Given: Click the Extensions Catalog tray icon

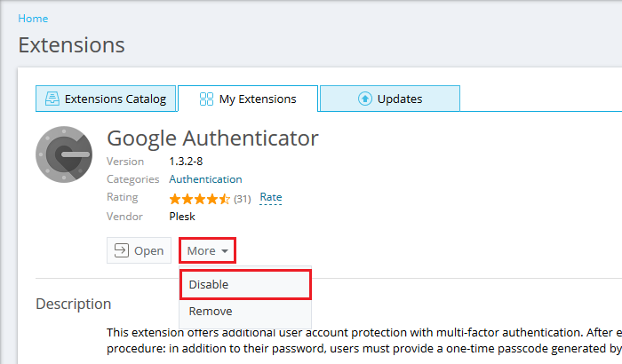Looking at the screenshot, I should pyautogui.click(x=52, y=99).
